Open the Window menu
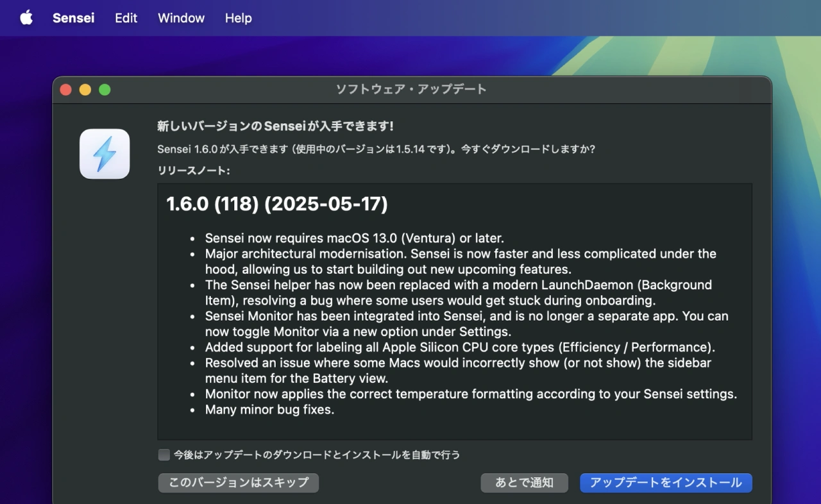This screenshot has width=821, height=504. point(181,18)
